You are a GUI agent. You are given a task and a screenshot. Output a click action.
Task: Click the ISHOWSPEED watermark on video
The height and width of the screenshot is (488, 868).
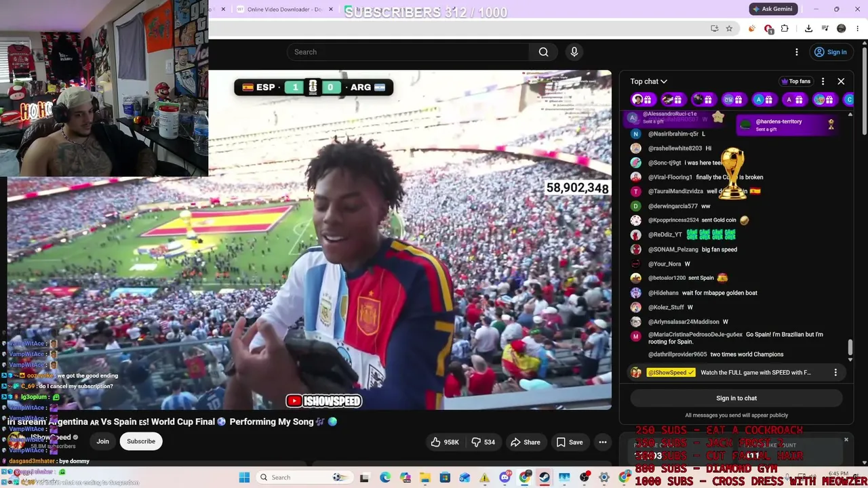pos(324,401)
